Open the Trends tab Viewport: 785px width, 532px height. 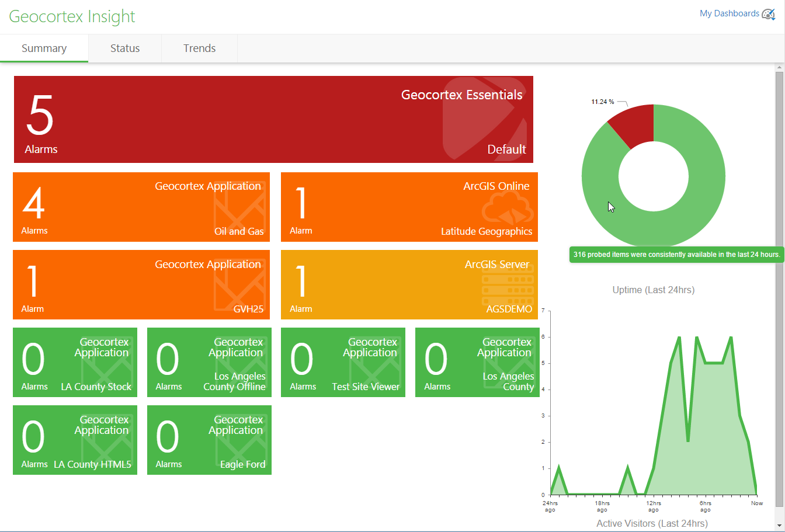pos(200,48)
